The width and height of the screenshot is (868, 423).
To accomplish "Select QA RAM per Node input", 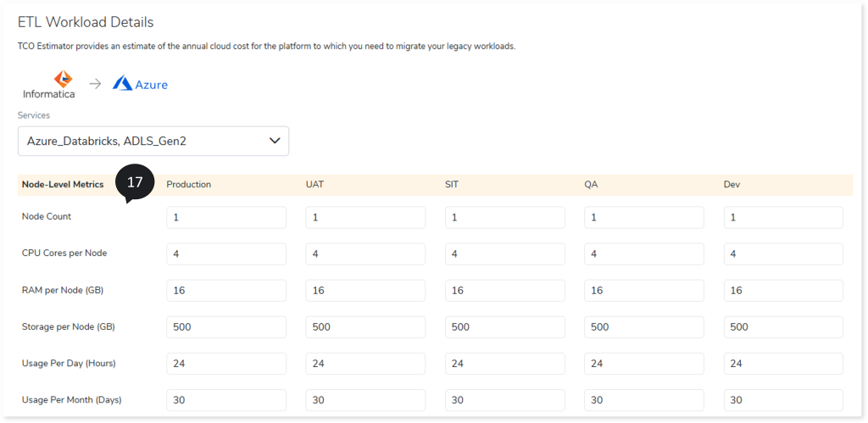I will point(643,291).
